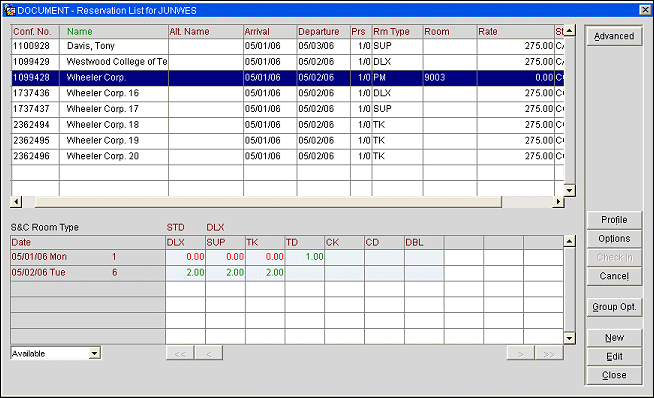
Task: Open the Available dropdown list
Action: pos(95,353)
